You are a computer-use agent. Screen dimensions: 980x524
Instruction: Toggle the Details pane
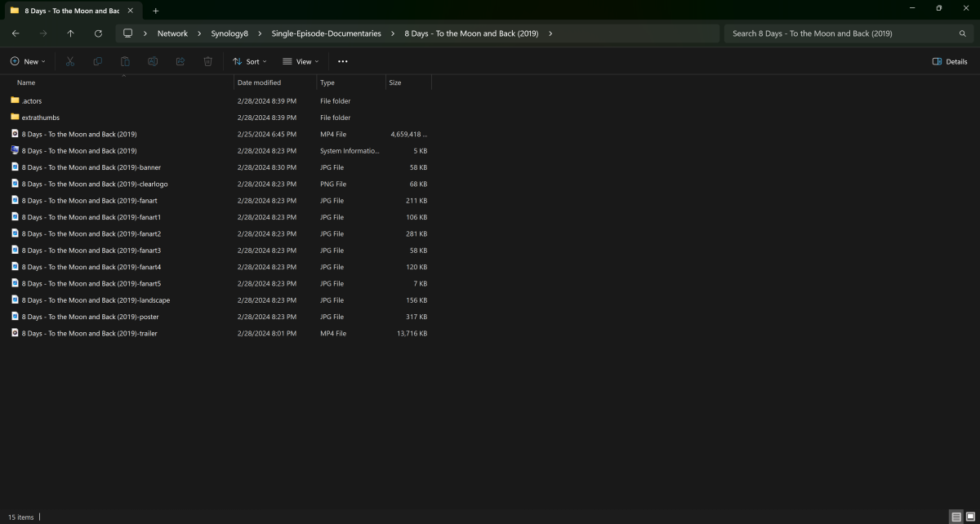(x=950, y=61)
